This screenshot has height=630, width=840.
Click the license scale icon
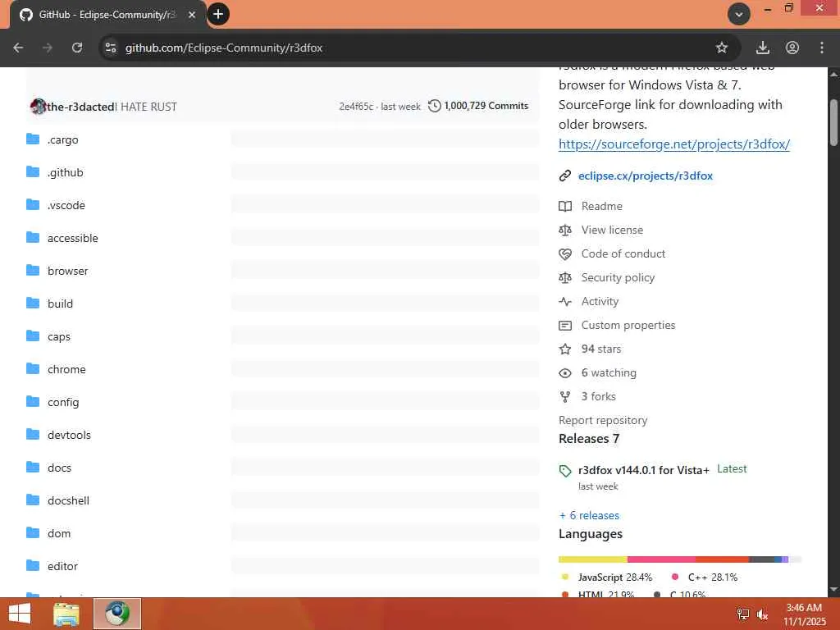565,231
